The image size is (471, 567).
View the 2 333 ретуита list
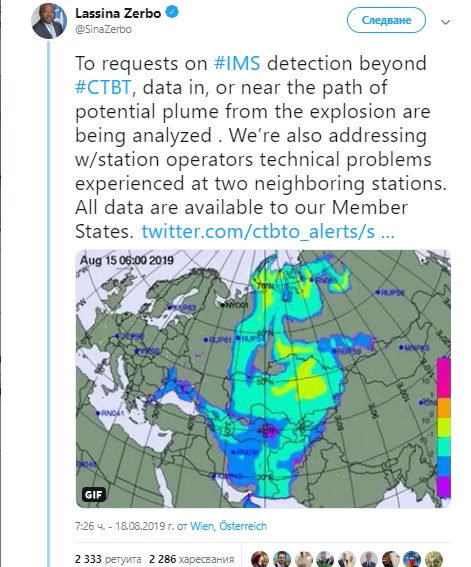(x=108, y=559)
